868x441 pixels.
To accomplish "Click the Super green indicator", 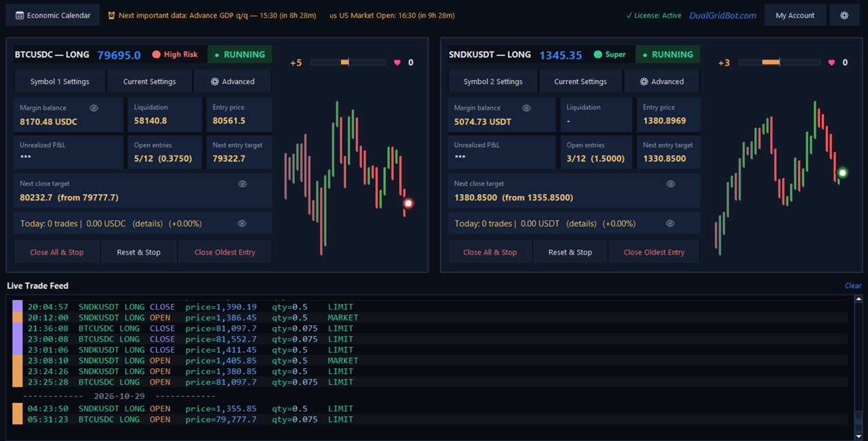I will (x=597, y=55).
